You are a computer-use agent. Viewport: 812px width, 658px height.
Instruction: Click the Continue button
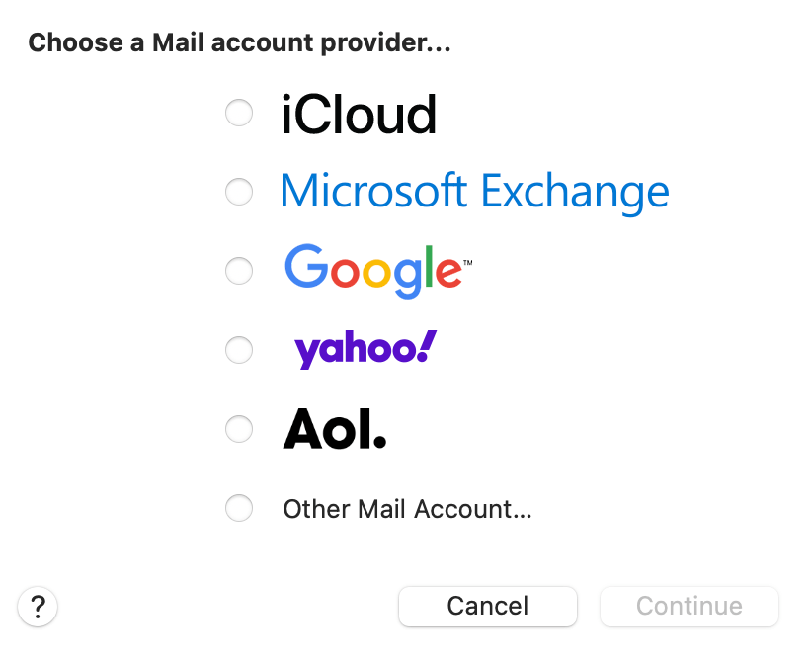click(689, 607)
